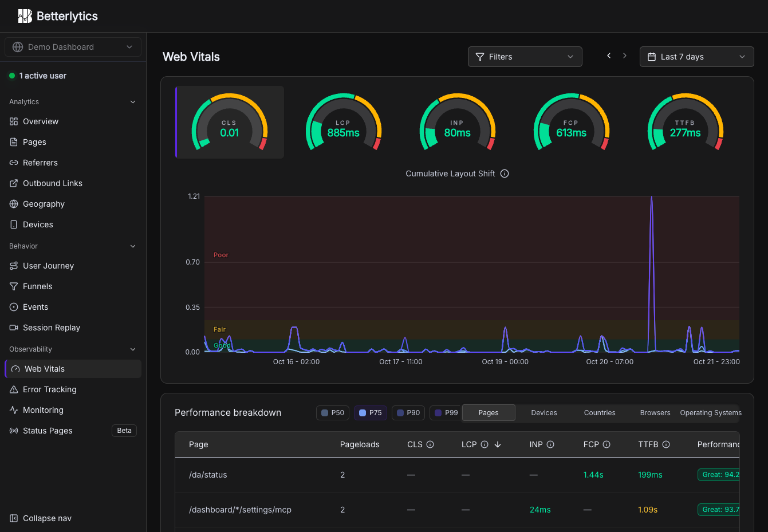The image size is (768, 532).
Task: Collapse the Observability section
Action: tap(133, 349)
